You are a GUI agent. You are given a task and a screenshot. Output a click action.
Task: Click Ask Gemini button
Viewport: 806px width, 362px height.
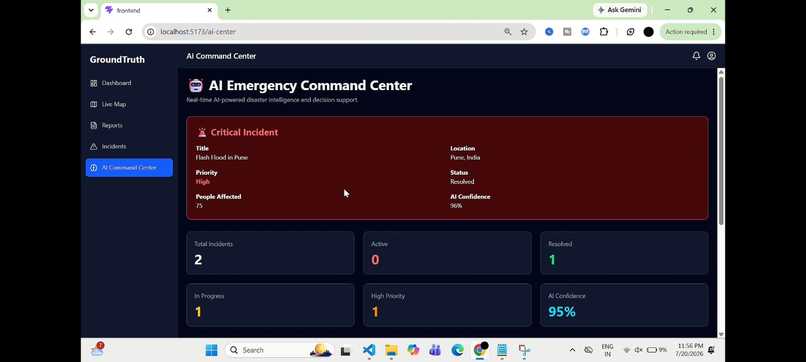(x=619, y=10)
